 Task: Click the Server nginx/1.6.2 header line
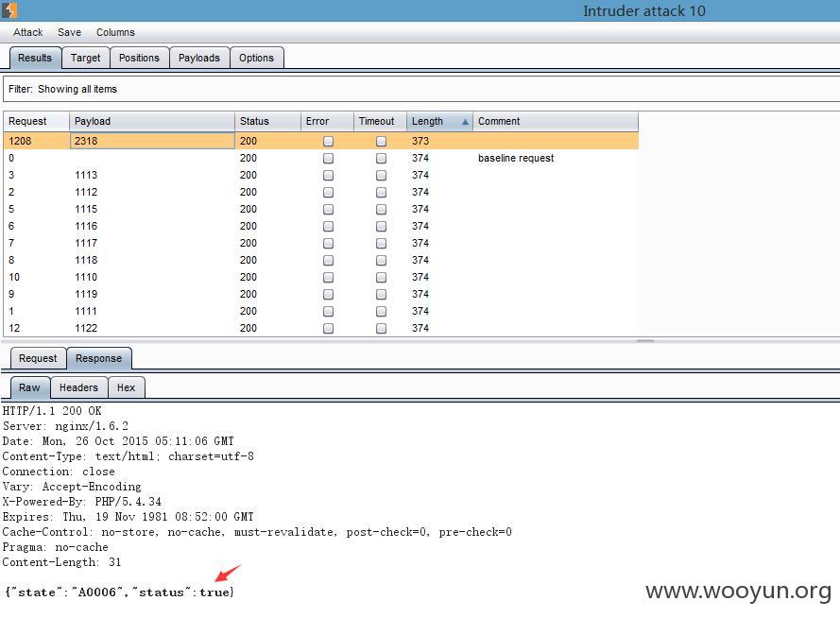[x=65, y=426]
